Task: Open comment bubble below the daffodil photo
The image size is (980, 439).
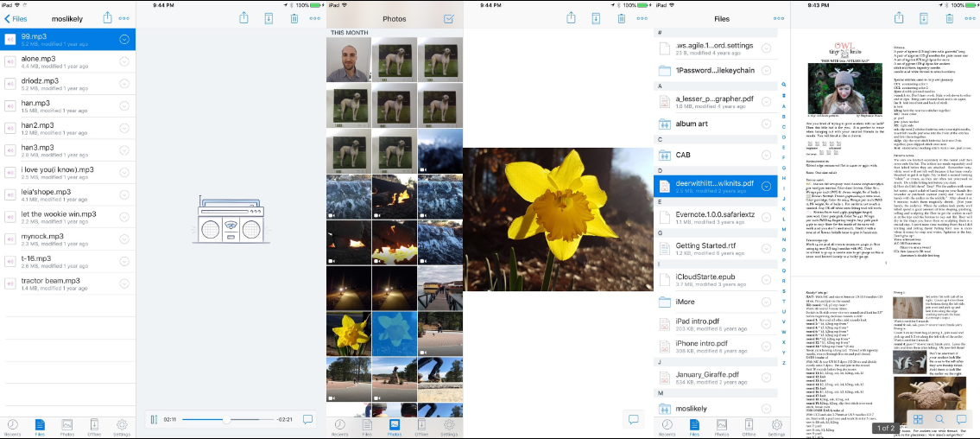Action: pos(633,419)
